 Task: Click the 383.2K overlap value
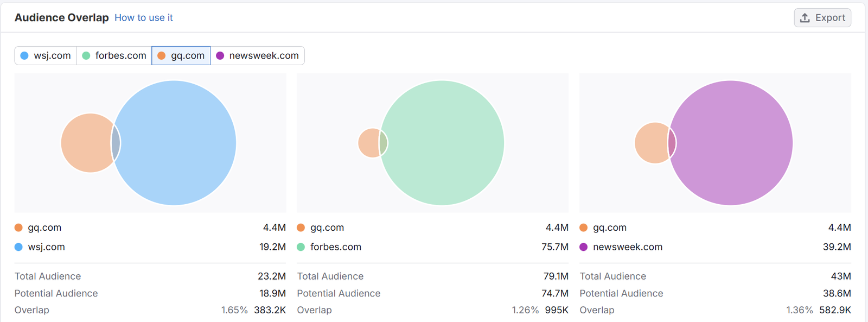[270, 310]
